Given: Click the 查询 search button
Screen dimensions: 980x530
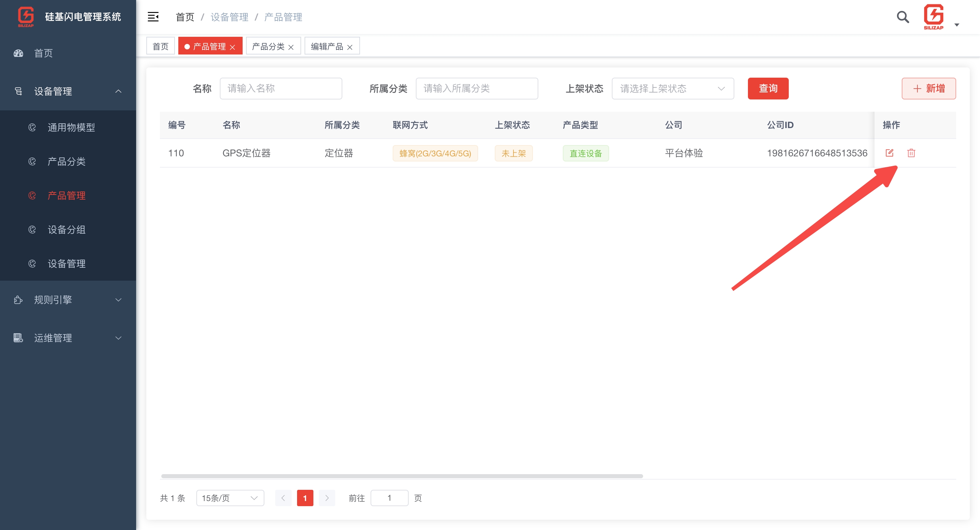Looking at the screenshot, I should pos(768,88).
